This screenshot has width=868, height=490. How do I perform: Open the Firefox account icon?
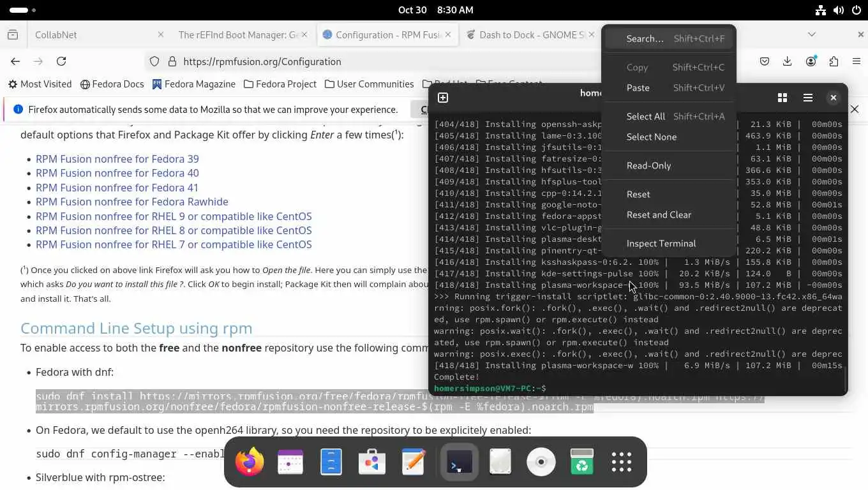811,61
